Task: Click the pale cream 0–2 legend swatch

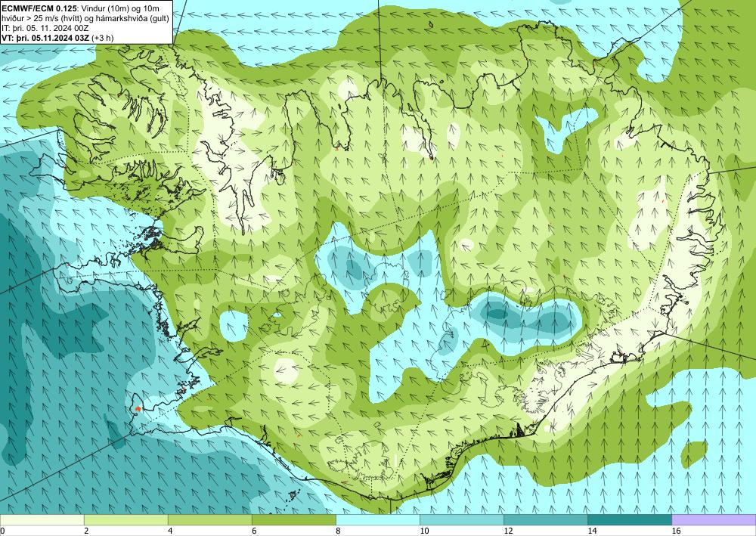Action: tap(42, 519)
